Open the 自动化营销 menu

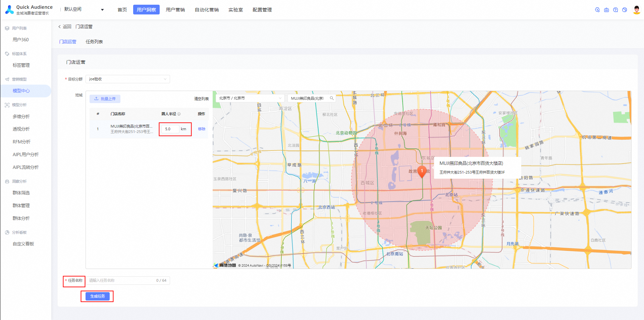207,10
